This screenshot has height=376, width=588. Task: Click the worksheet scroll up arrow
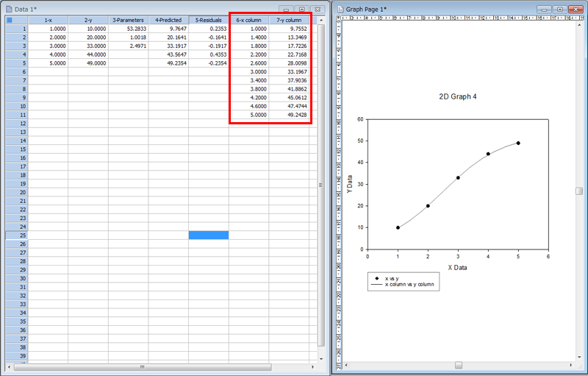pos(321,21)
